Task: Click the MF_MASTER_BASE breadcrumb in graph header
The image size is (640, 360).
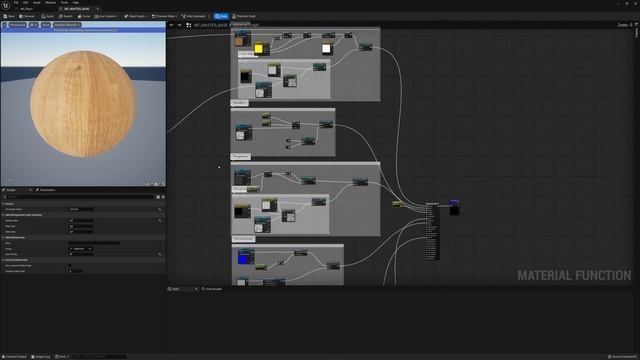Action: (211, 25)
